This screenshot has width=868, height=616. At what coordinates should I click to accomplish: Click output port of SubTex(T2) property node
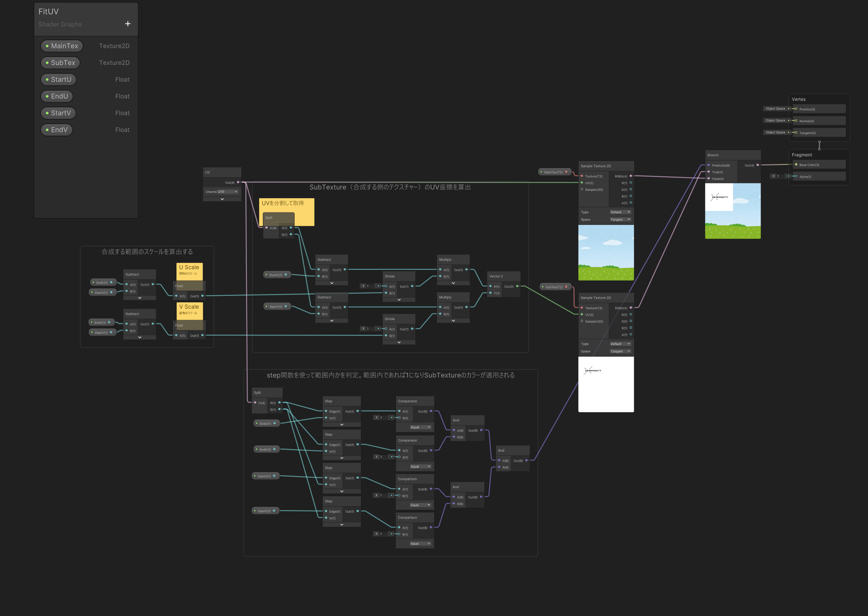click(x=566, y=287)
